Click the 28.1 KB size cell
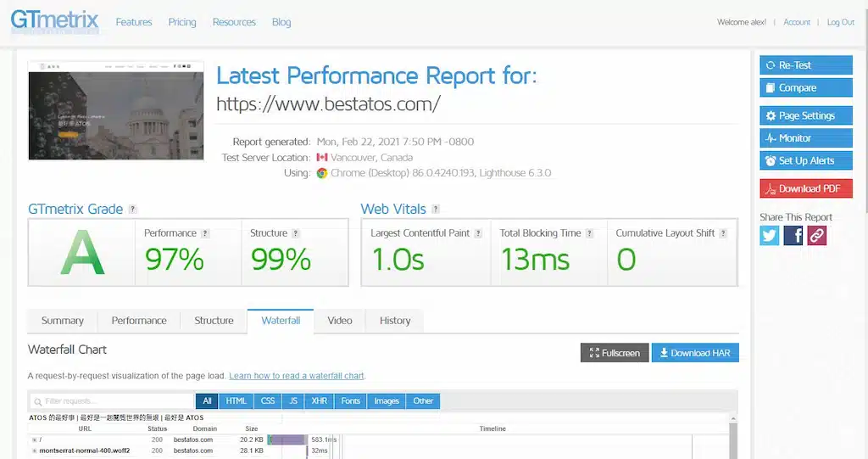This screenshot has height=459, width=868. click(251, 451)
